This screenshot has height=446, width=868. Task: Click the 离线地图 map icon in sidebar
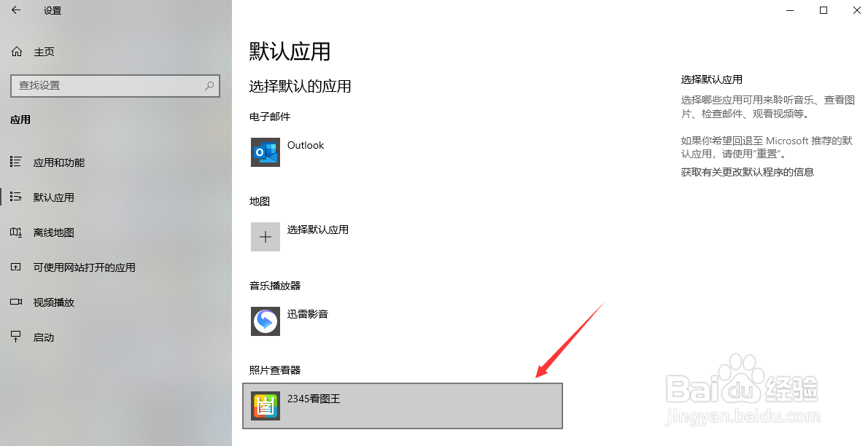tap(16, 232)
